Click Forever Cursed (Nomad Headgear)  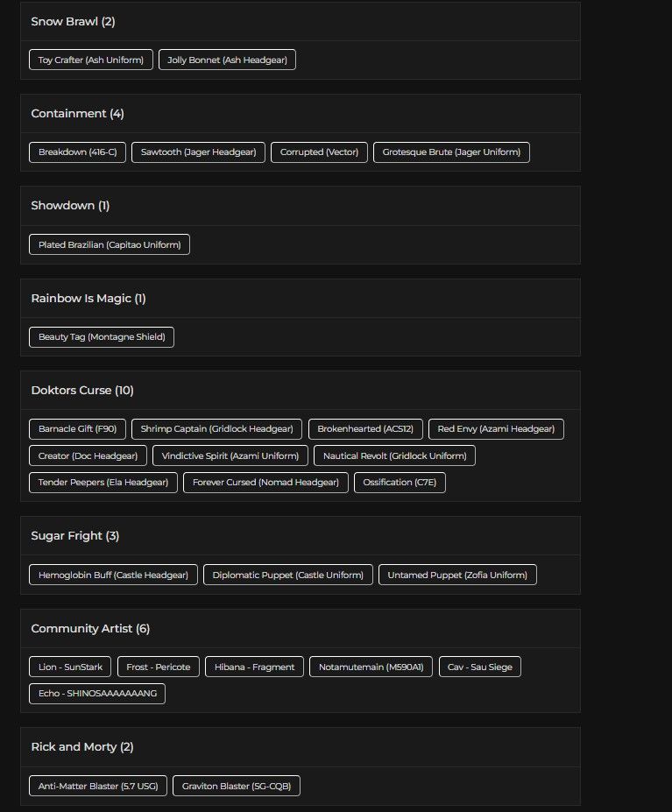pyautogui.click(x=265, y=483)
